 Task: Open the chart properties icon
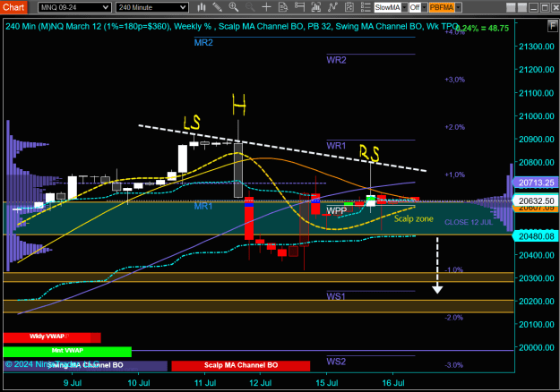click(349, 7)
